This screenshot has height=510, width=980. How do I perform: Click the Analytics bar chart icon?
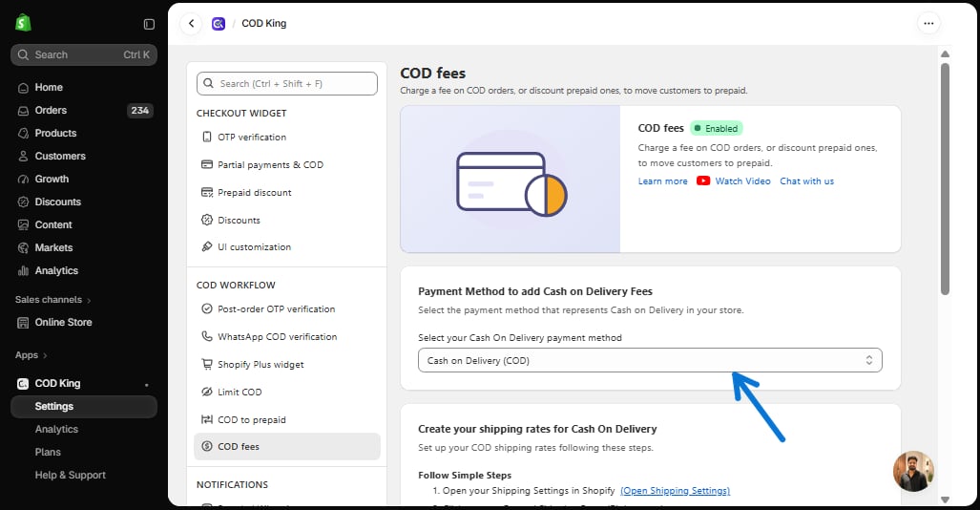point(23,271)
